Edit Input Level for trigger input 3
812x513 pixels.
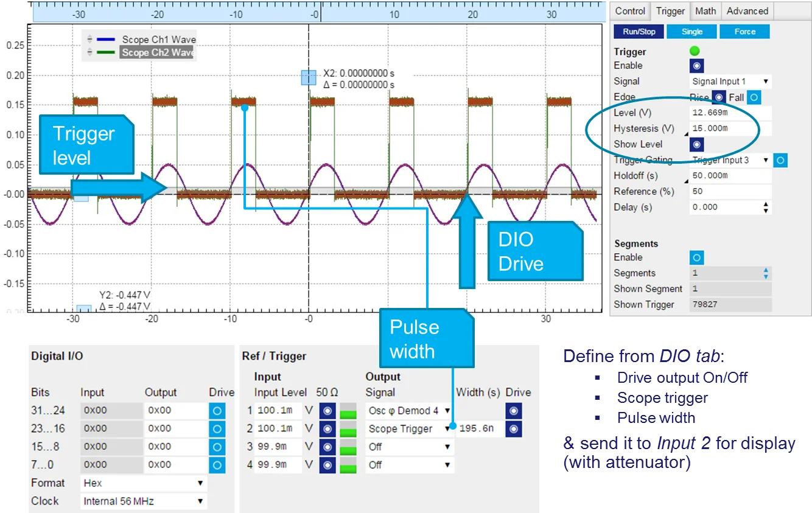coord(278,447)
